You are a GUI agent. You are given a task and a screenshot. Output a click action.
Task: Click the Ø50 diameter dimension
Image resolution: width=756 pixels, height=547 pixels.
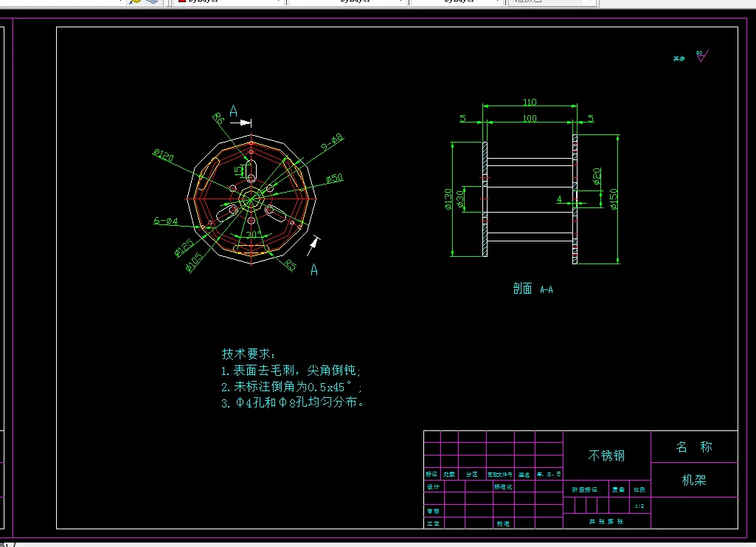334,179
